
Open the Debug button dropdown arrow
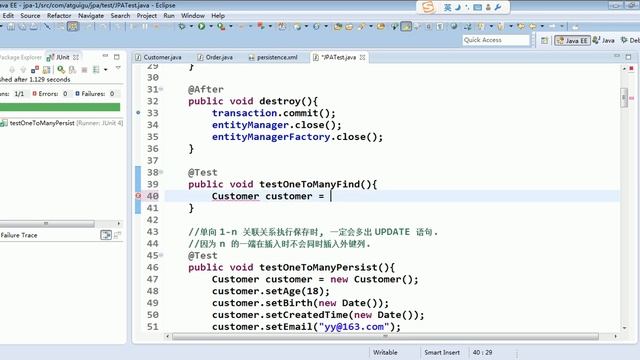[x=191, y=27]
